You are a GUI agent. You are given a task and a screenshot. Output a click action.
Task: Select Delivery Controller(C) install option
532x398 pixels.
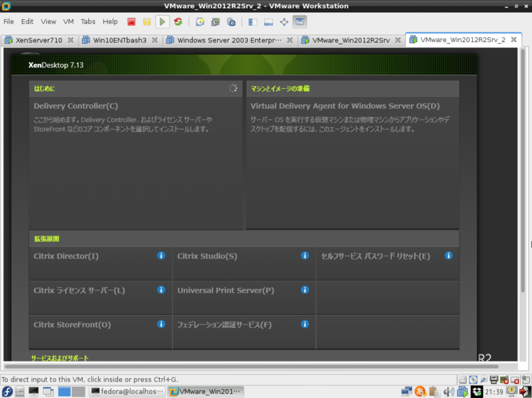tap(76, 106)
